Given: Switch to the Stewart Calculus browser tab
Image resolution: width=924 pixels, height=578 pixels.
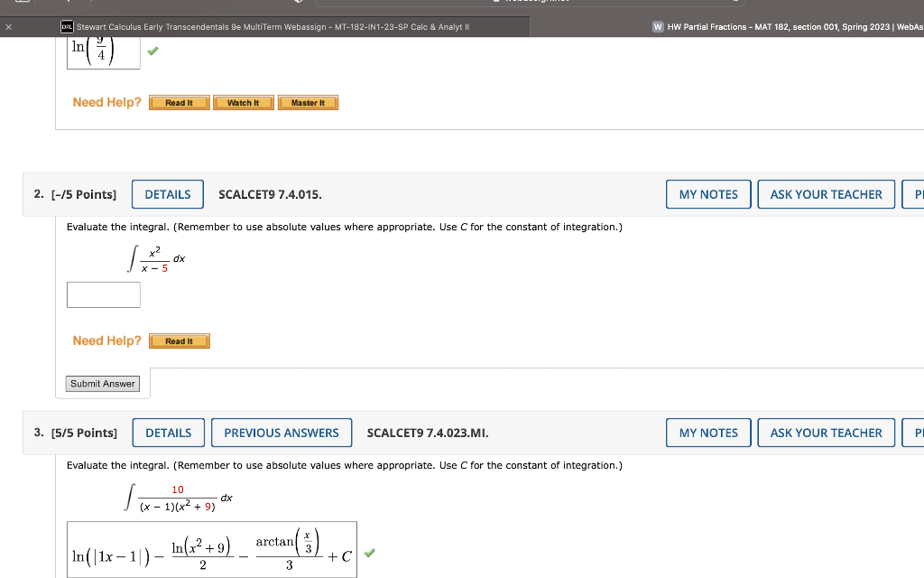Looking at the screenshot, I should tap(271, 26).
